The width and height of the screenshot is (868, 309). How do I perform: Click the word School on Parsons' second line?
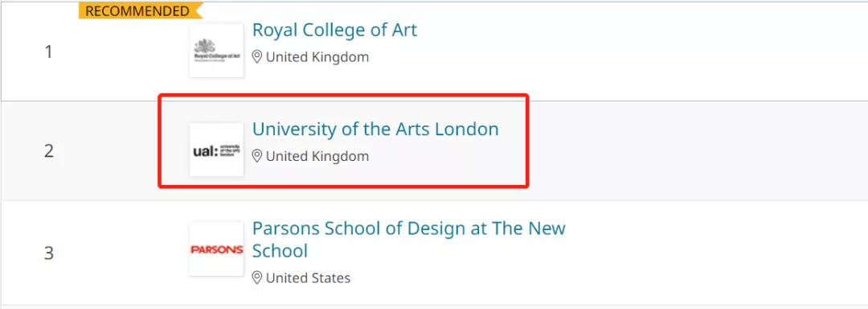tap(280, 251)
